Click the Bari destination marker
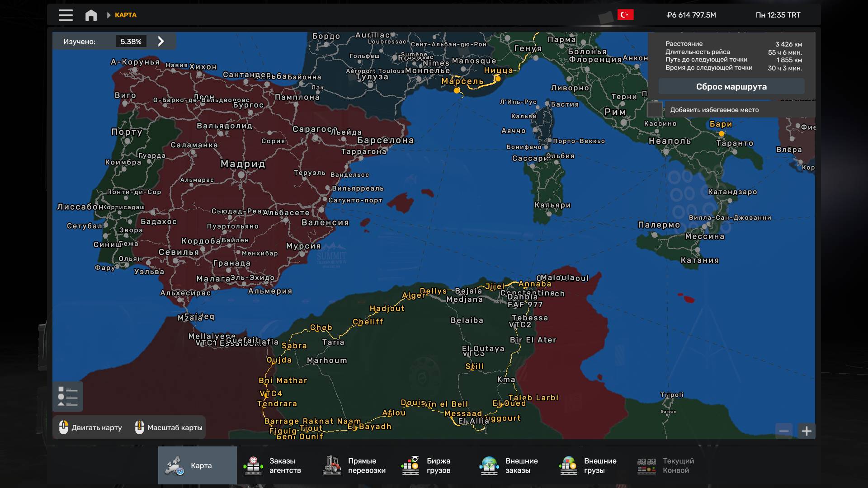This screenshot has width=868, height=488. click(x=722, y=134)
